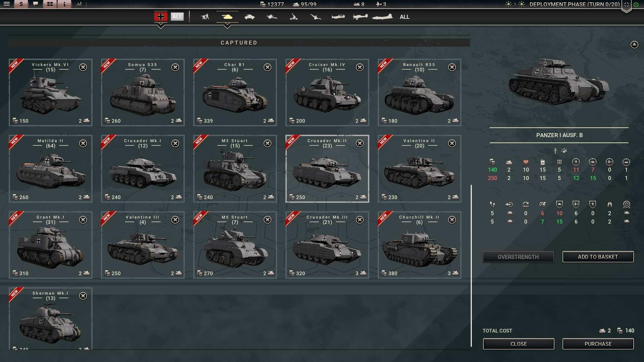Open the purchase dollar icon
644x362 pixels.
click(21, 4)
